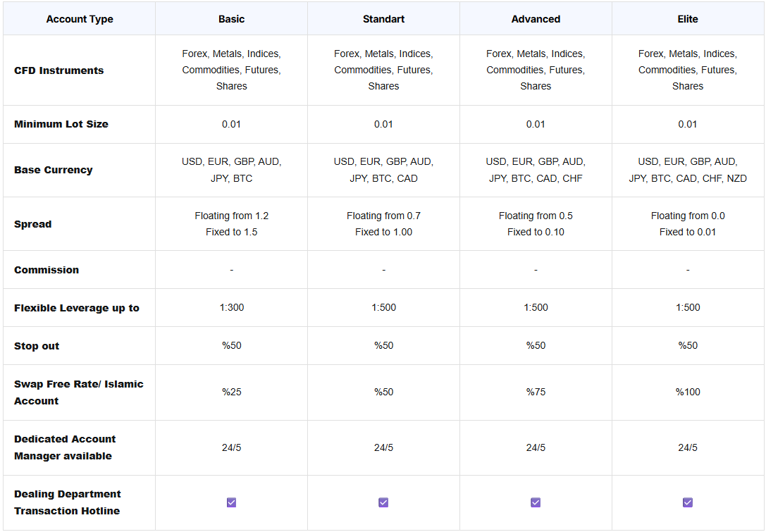This screenshot has width=766, height=532.
Task: Click the Account Type header cell
Action: [x=80, y=19]
